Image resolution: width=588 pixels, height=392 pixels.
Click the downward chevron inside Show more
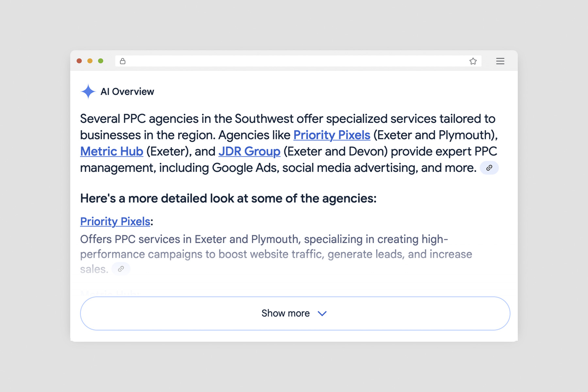pos(321,313)
